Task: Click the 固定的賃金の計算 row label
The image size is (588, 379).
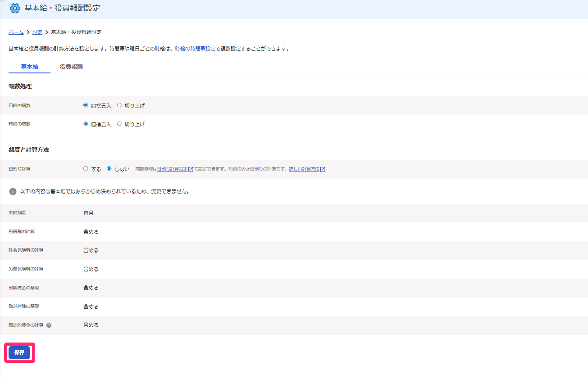Action: [26, 325]
